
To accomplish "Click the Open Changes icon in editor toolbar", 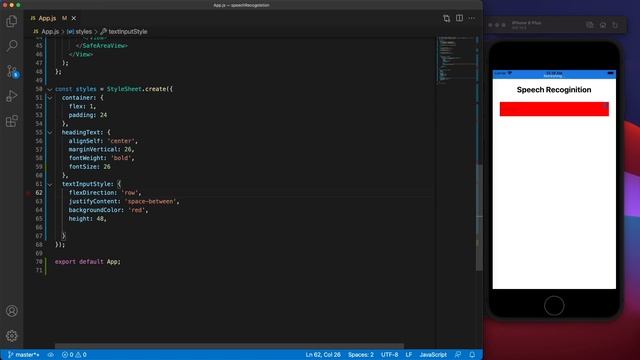I will point(447,18).
